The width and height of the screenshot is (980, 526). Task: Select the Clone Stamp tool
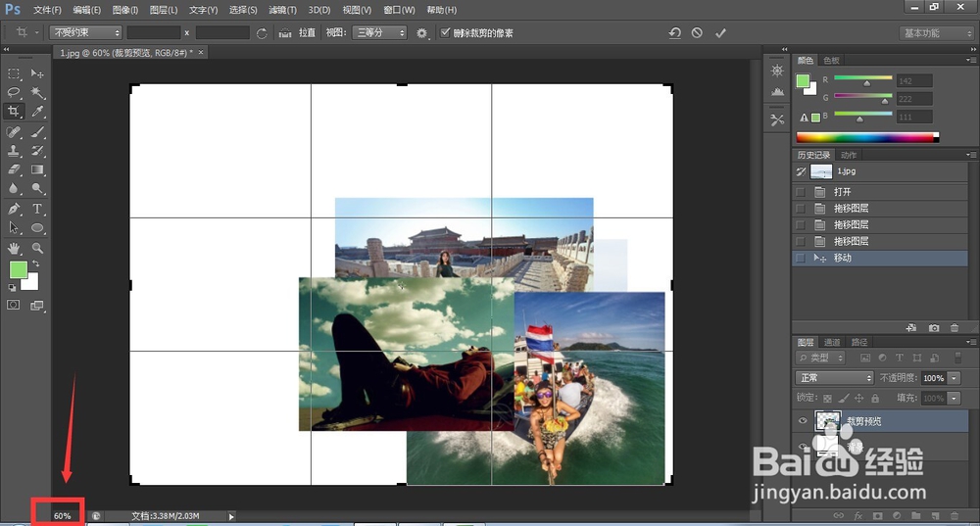(14, 151)
